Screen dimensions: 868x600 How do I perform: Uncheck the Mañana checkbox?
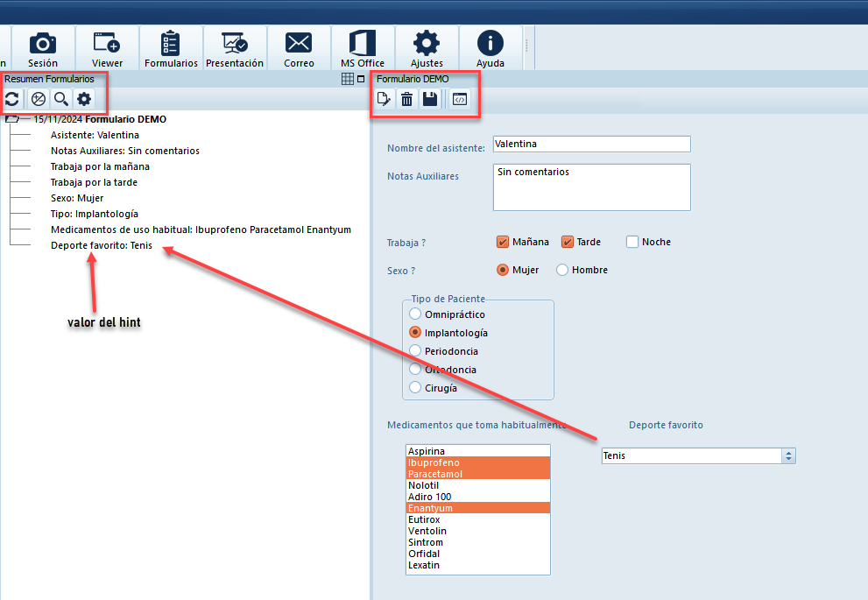pyautogui.click(x=503, y=242)
